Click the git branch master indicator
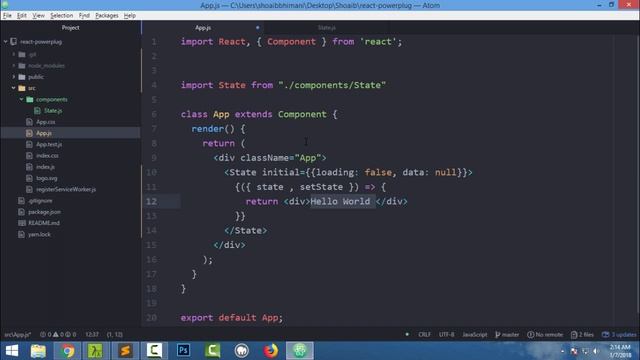This screenshot has height=360, width=640. coord(507,335)
